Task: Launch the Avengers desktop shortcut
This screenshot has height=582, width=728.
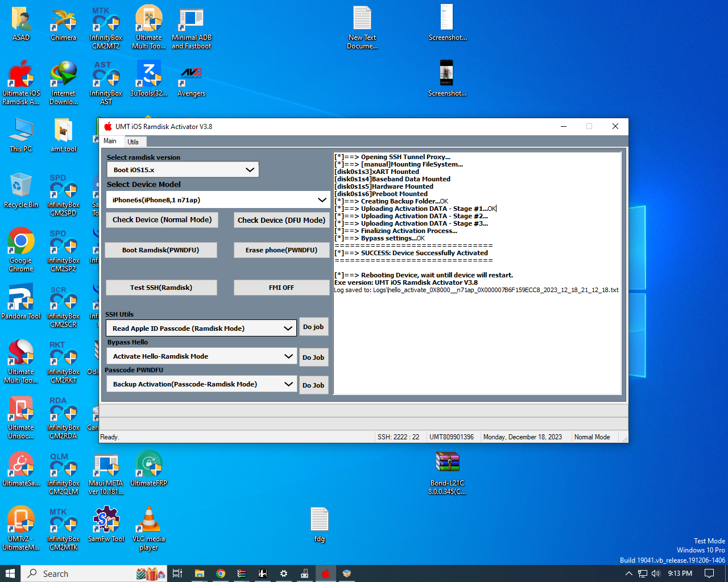Action: point(191,78)
